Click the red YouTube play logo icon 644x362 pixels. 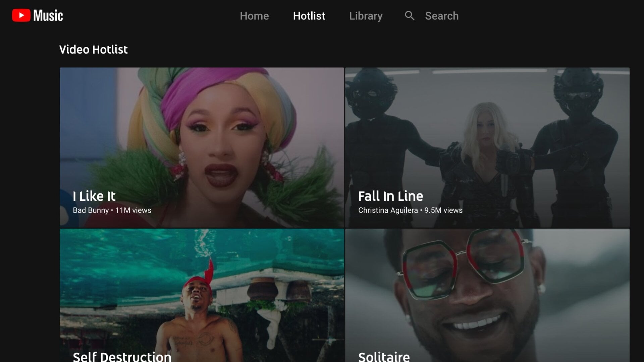pos(21,15)
